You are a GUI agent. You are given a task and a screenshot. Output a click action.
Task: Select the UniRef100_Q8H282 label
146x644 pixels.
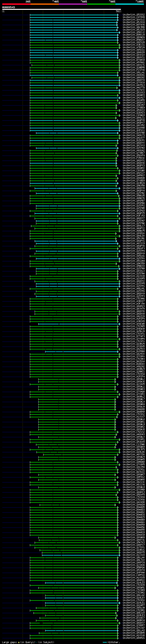tap(134, 77)
